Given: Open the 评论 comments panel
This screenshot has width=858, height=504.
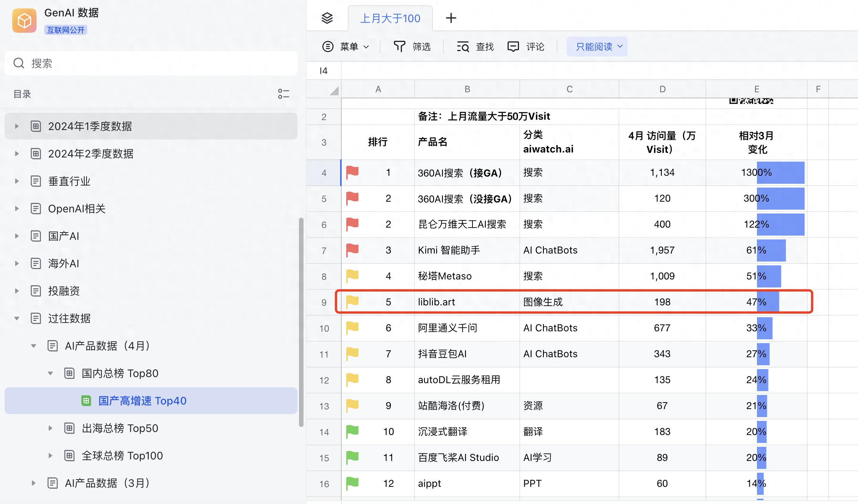Looking at the screenshot, I should pyautogui.click(x=526, y=47).
